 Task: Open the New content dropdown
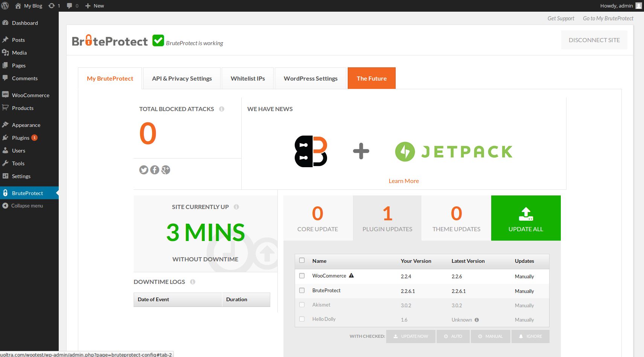click(95, 6)
